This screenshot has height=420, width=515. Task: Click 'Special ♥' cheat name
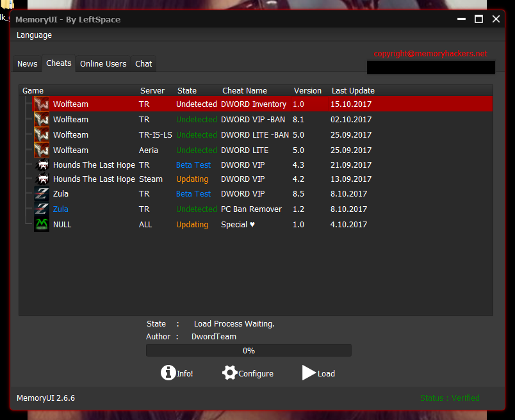point(238,224)
